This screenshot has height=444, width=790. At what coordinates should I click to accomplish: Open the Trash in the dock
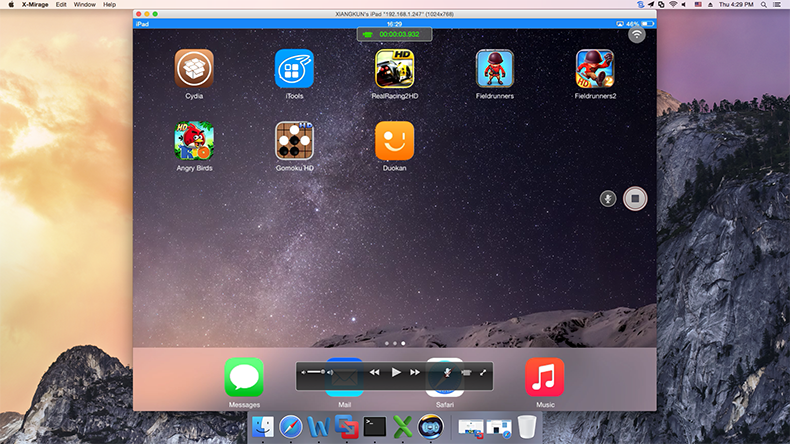[527, 427]
